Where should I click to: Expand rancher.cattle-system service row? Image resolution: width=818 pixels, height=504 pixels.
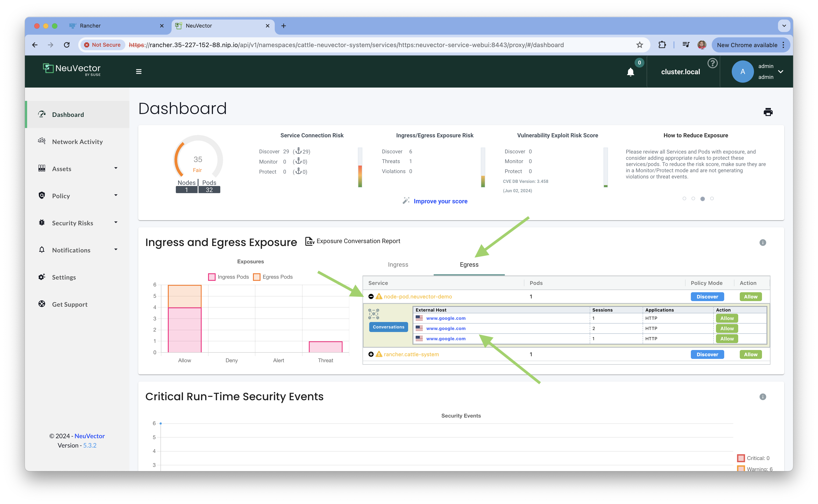tap(371, 354)
